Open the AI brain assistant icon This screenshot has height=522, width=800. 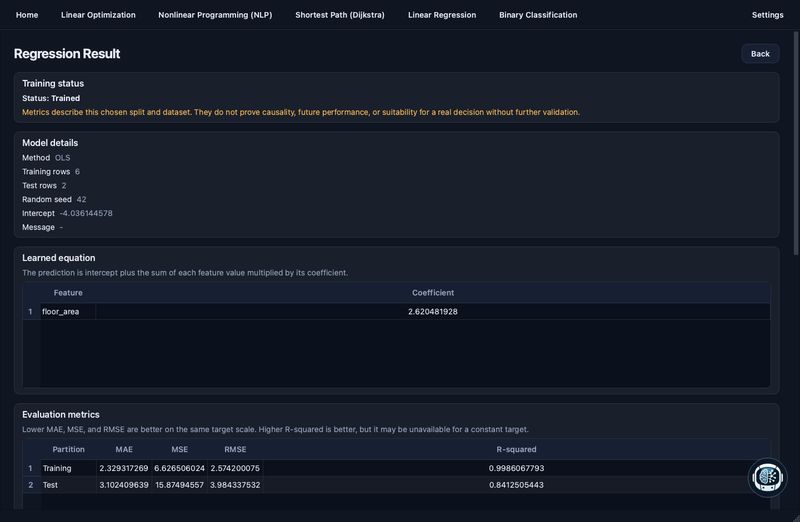pyautogui.click(x=767, y=478)
